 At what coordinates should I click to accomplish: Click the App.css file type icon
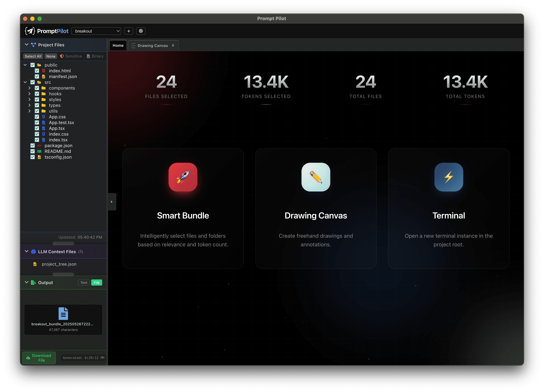[44, 117]
